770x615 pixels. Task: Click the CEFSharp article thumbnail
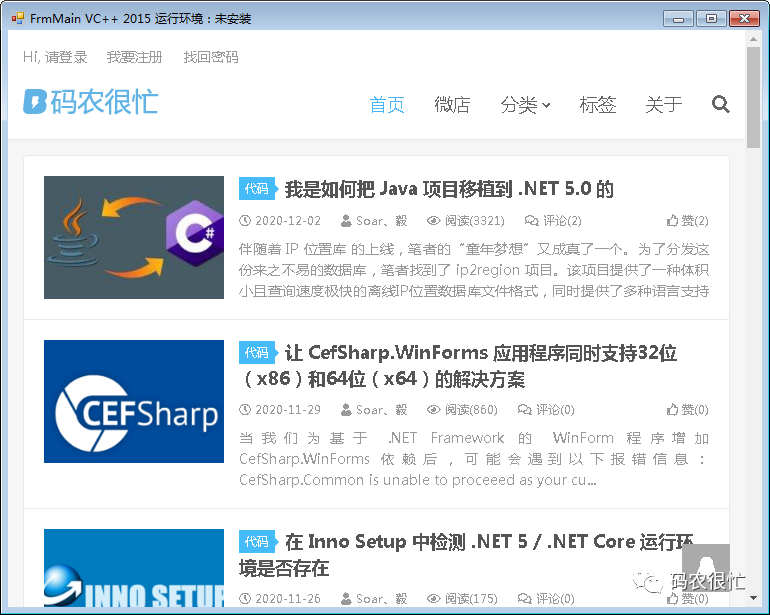(x=134, y=401)
